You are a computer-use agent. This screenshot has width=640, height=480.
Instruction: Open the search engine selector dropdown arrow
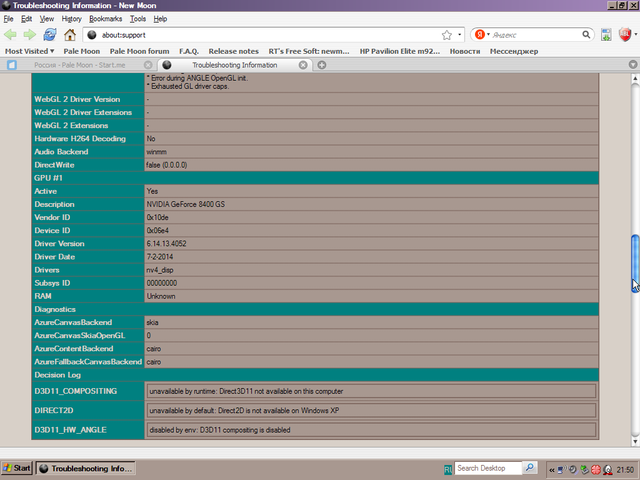click(x=488, y=35)
